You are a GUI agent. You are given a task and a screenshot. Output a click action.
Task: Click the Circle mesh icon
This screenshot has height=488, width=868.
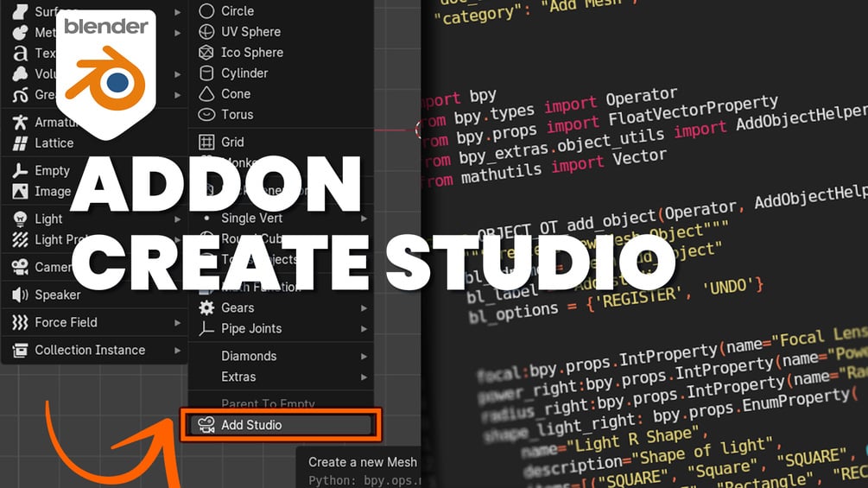[x=206, y=11]
